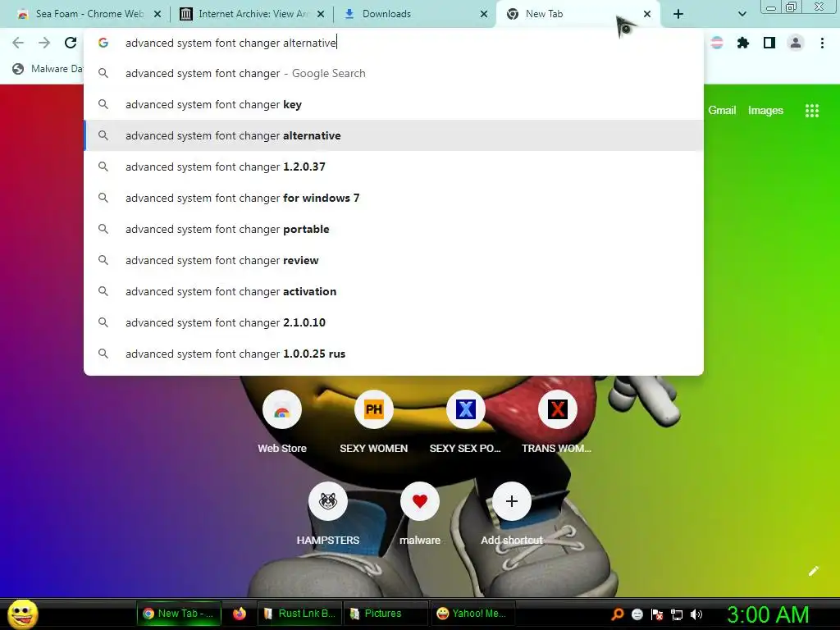Close the Downloads tab
Image resolution: width=840 pixels, height=630 pixels.
pyautogui.click(x=484, y=14)
